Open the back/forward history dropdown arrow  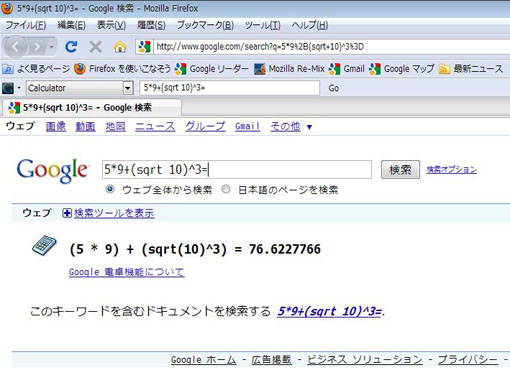(51, 47)
